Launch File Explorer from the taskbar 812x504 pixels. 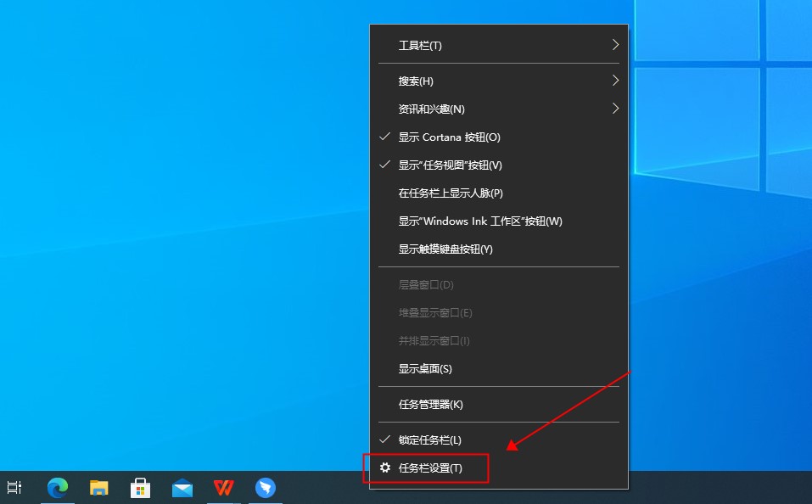[x=99, y=488]
